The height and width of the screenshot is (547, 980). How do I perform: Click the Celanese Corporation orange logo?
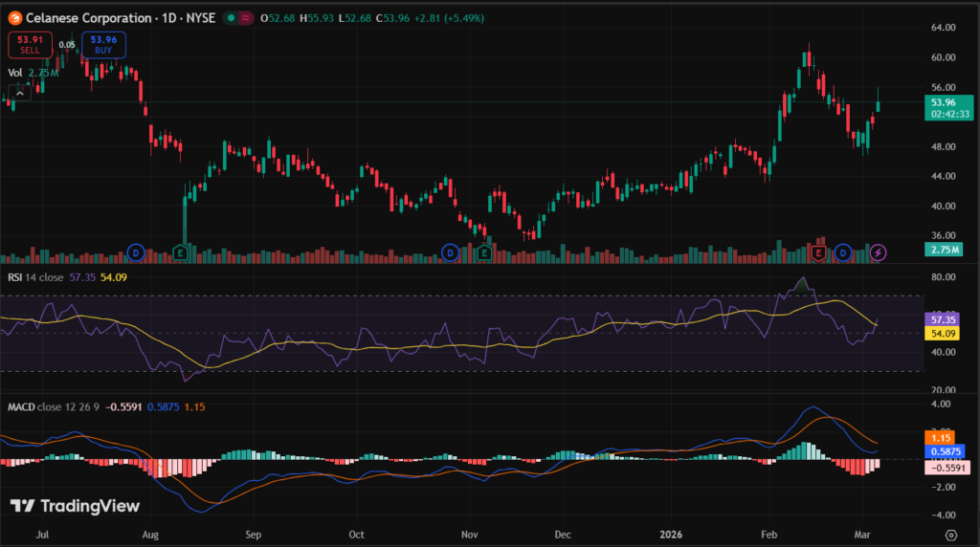pos(13,18)
